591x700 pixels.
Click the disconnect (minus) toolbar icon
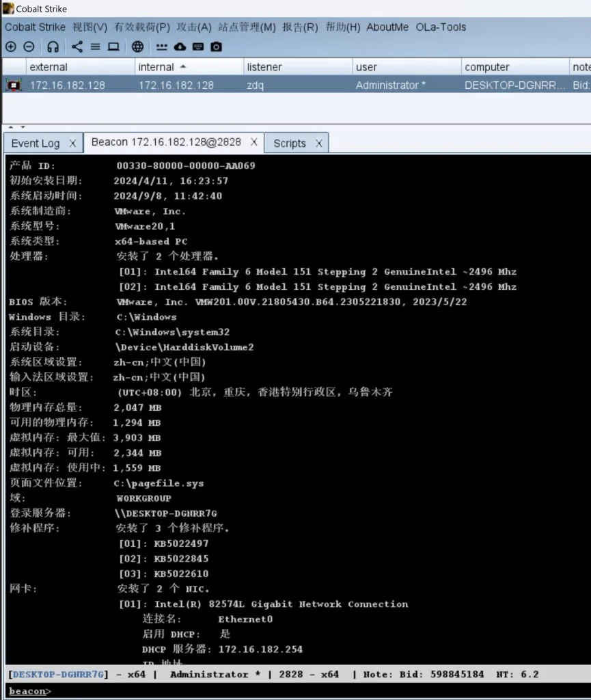pyautogui.click(x=29, y=46)
